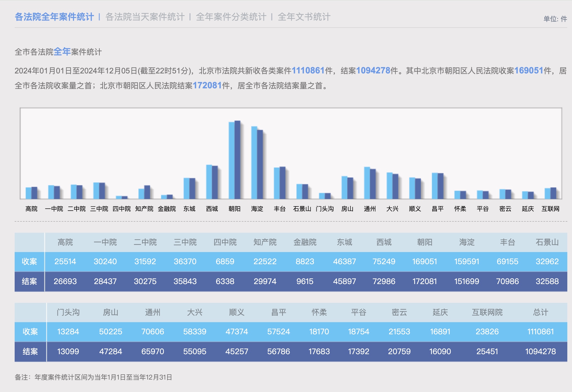Click the 西城 bars in the chart
Image resolution: width=572 pixels, height=392 pixels.
212,182
